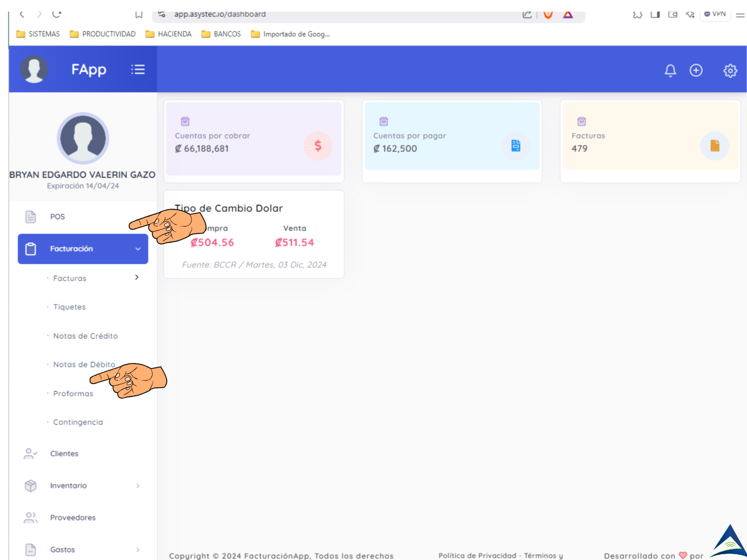Click the orange file icon on Facturas card
The height and width of the screenshot is (560, 747).
click(714, 146)
